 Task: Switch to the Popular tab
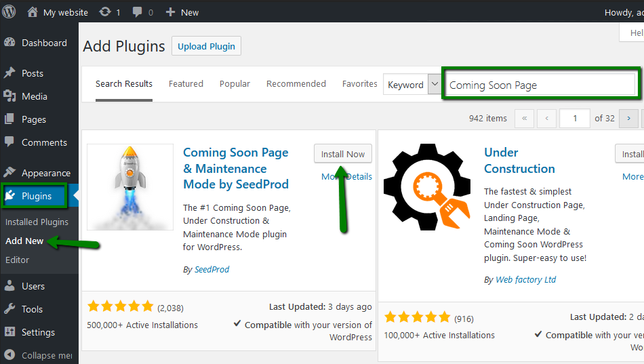coord(235,84)
